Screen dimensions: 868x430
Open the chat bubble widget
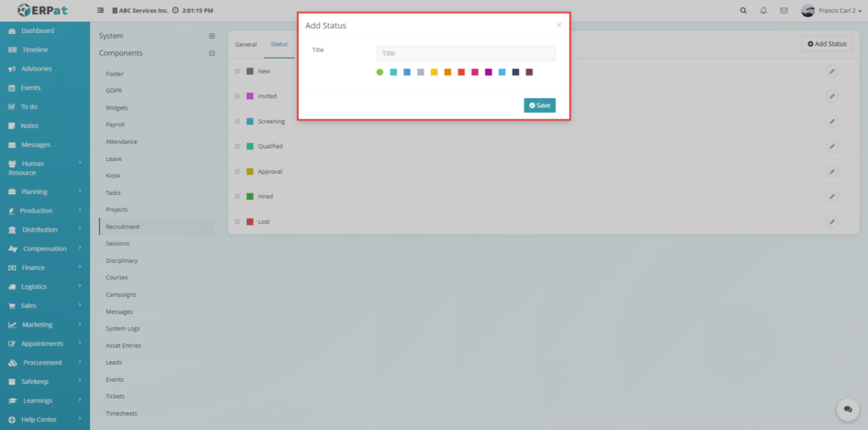tap(848, 410)
